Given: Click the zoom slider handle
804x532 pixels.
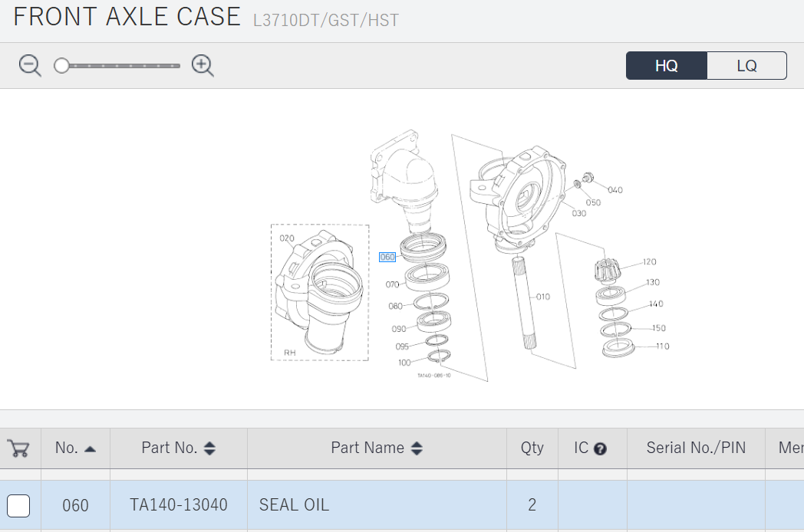Looking at the screenshot, I should click(x=61, y=66).
